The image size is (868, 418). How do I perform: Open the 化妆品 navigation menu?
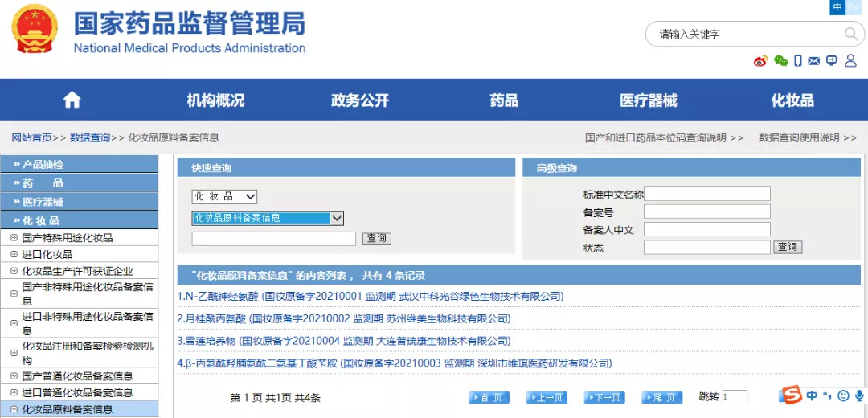(792, 100)
